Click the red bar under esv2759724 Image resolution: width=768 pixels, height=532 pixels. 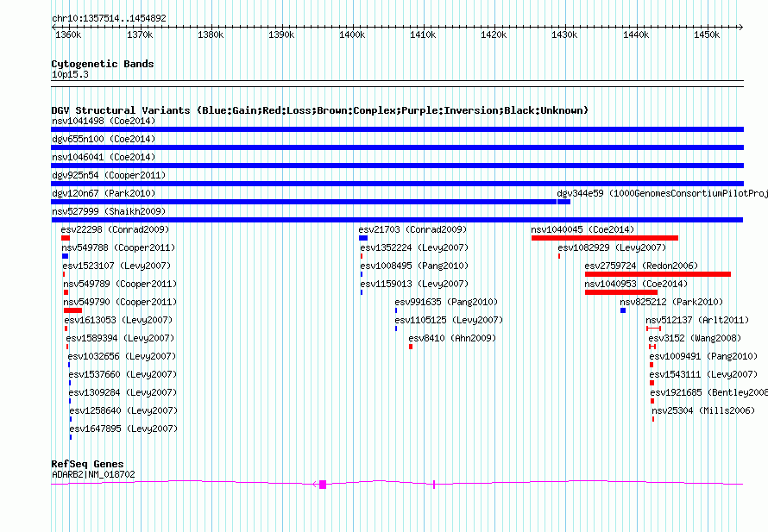pyautogui.click(x=658, y=274)
